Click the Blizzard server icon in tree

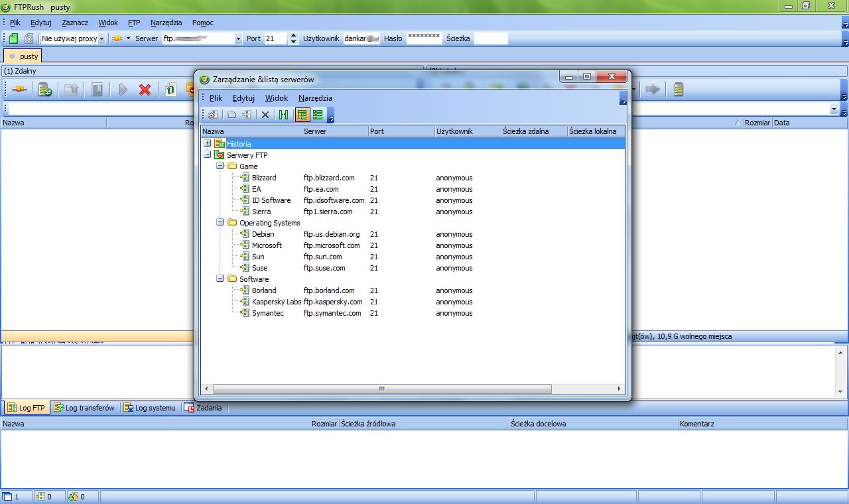(245, 178)
